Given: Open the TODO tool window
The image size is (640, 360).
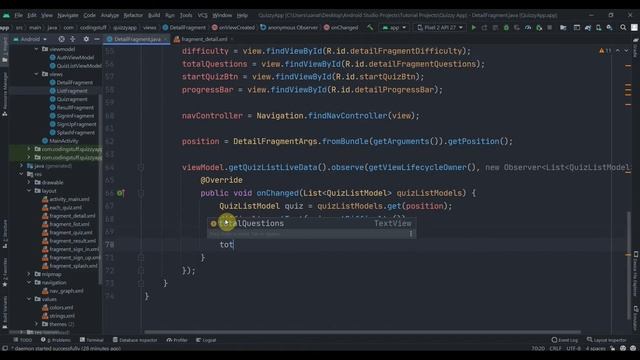Looking at the screenshot, I should pos(22,340).
